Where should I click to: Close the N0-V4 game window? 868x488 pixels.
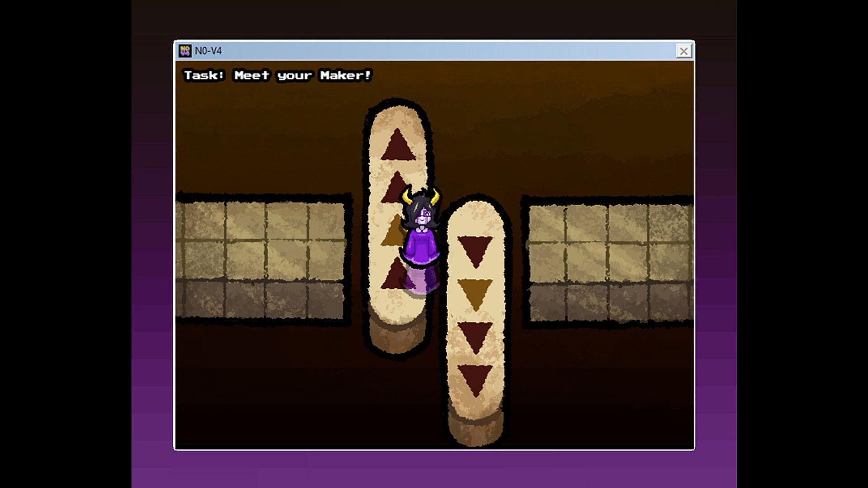[x=684, y=51]
